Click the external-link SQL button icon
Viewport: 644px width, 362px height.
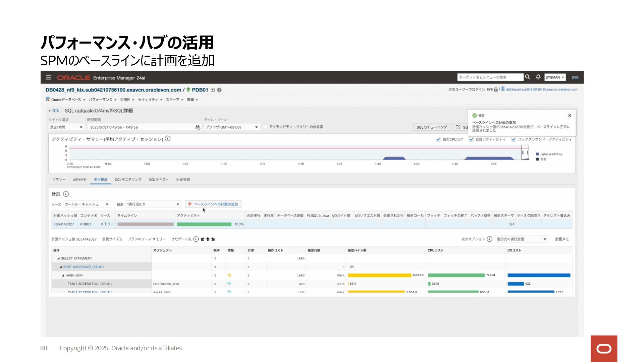coord(458,127)
